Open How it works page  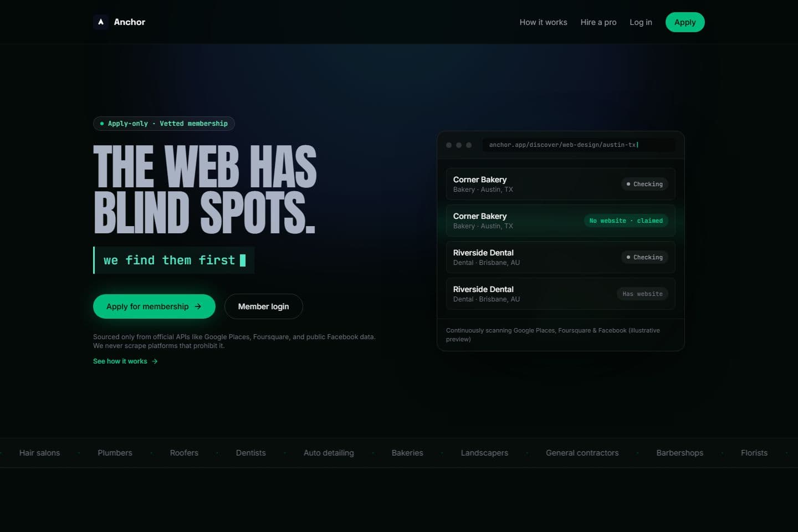543,22
